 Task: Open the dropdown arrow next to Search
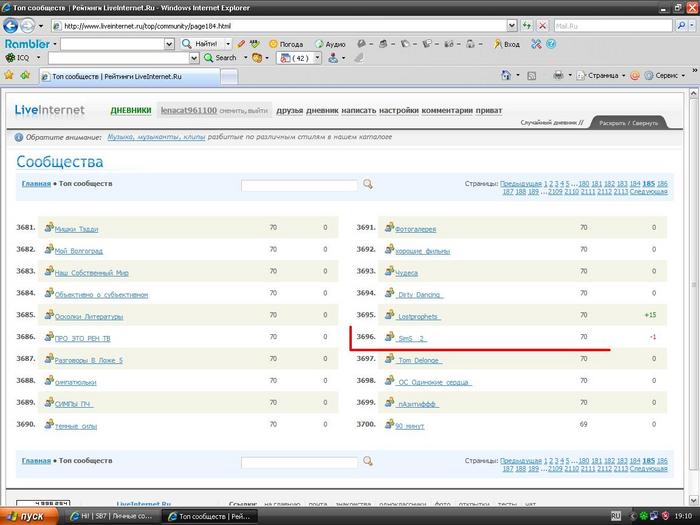(x=245, y=58)
